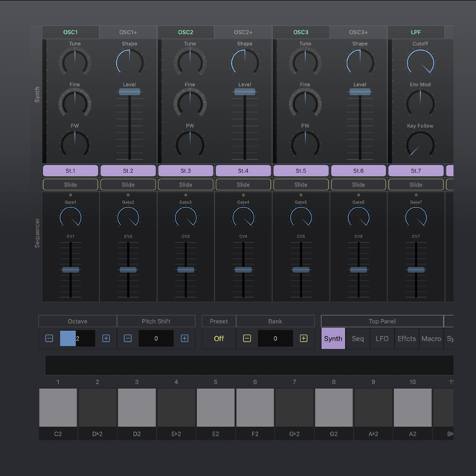The height and width of the screenshot is (476, 476).
Task: Toggle the Preset Off switch
Action: pos(219,338)
